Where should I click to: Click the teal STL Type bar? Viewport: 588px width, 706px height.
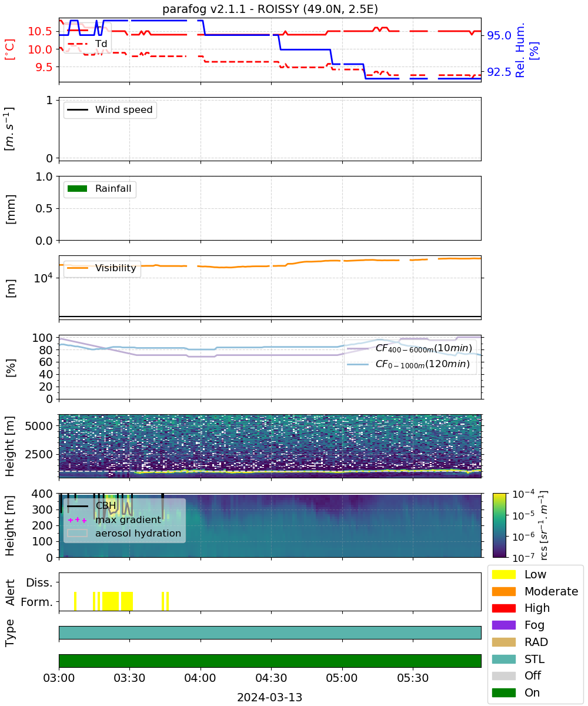[270, 632]
